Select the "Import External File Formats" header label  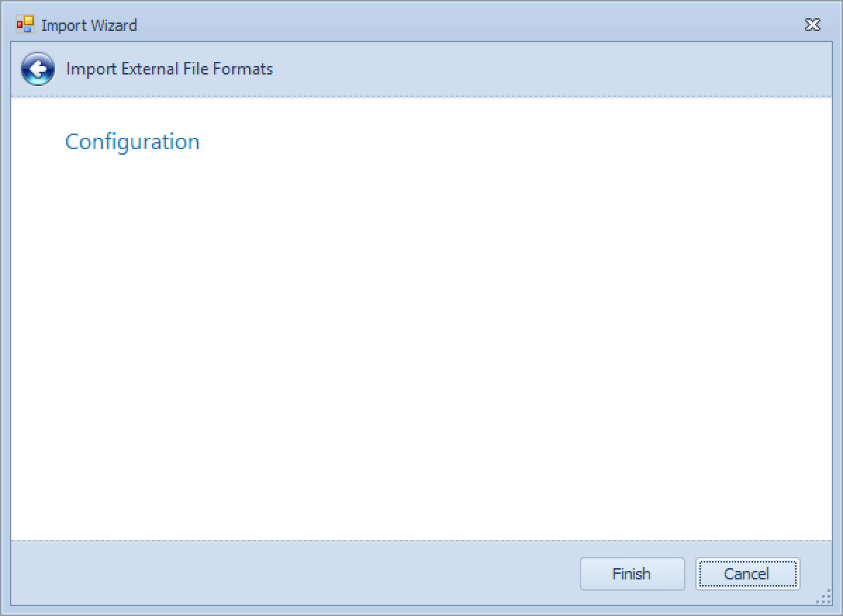click(x=170, y=69)
